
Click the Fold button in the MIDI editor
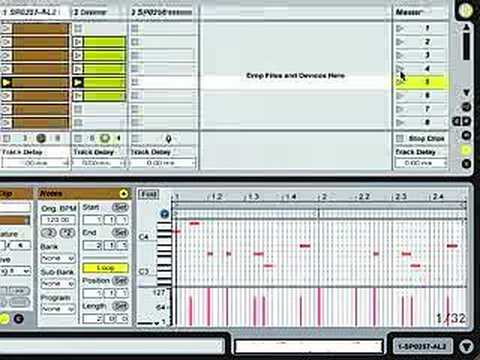click(x=149, y=194)
